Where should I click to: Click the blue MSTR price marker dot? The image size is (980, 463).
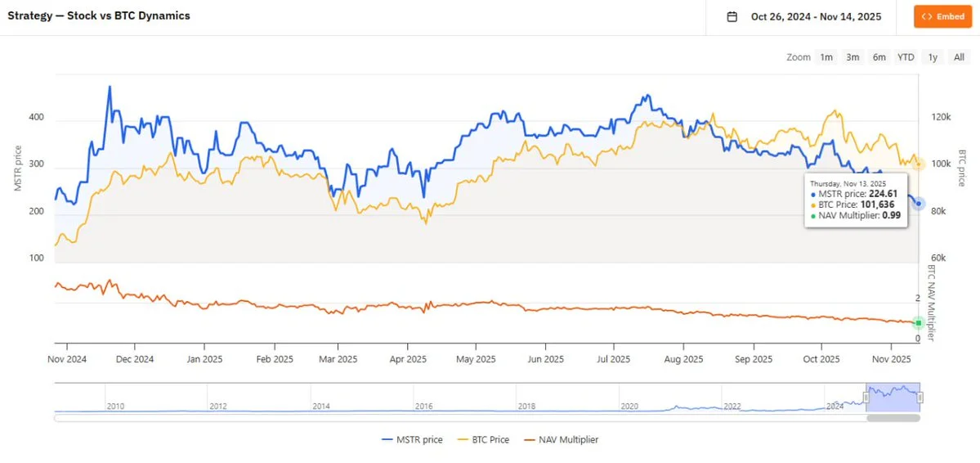click(919, 204)
